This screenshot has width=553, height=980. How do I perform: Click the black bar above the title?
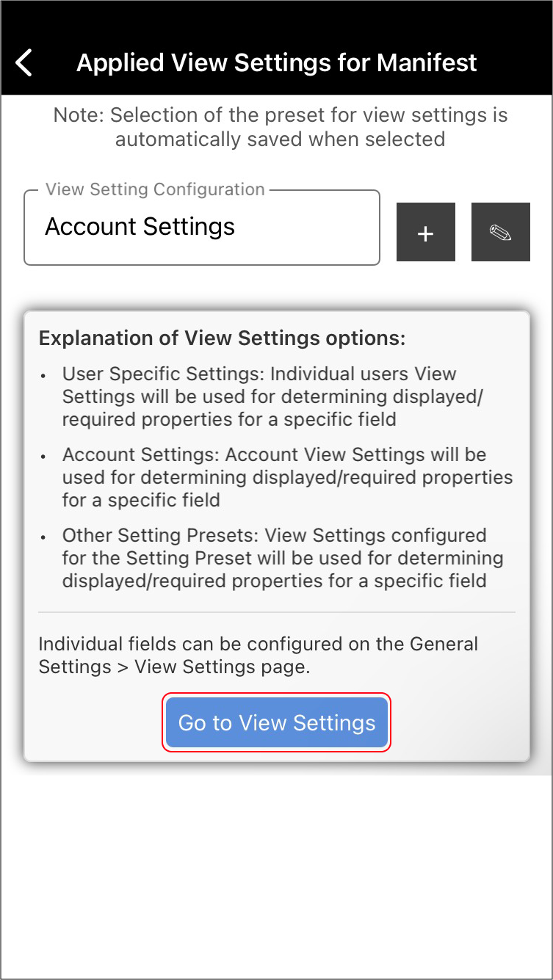click(277, 18)
